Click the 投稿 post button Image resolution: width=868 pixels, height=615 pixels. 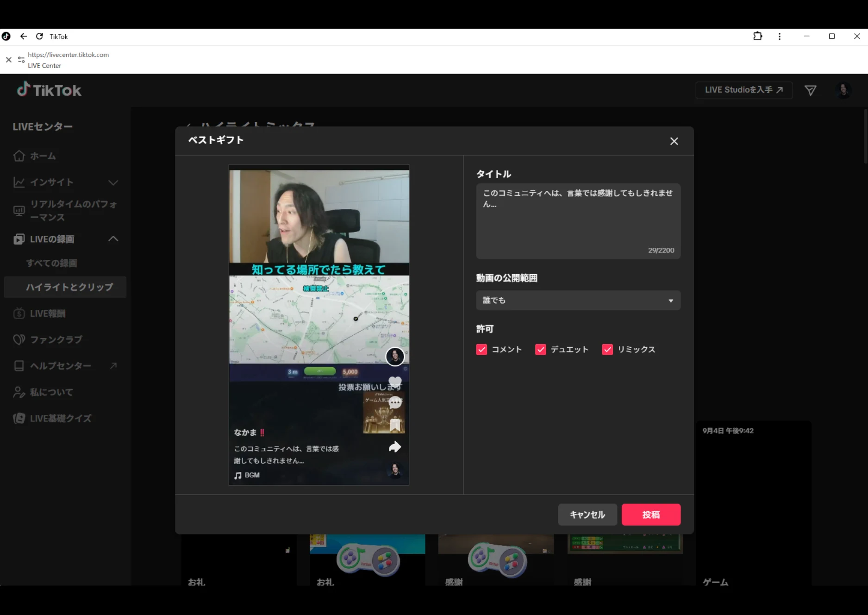pyautogui.click(x=651, y=515)
